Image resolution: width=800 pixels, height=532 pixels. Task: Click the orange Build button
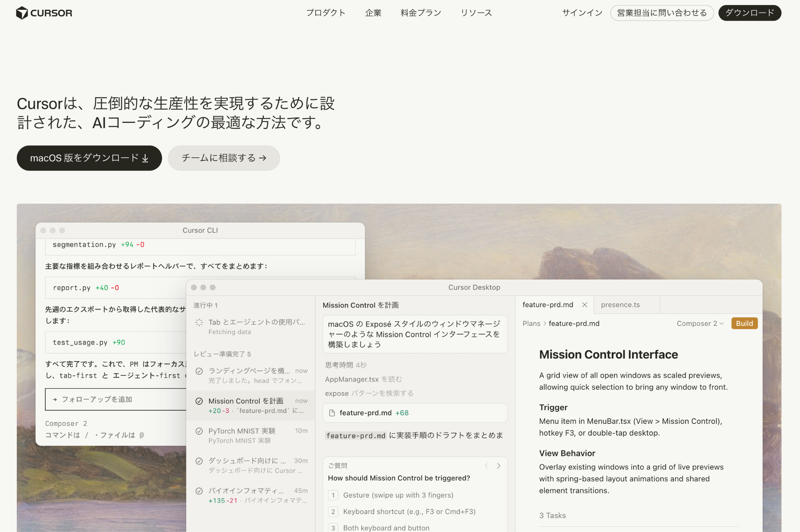744,324
